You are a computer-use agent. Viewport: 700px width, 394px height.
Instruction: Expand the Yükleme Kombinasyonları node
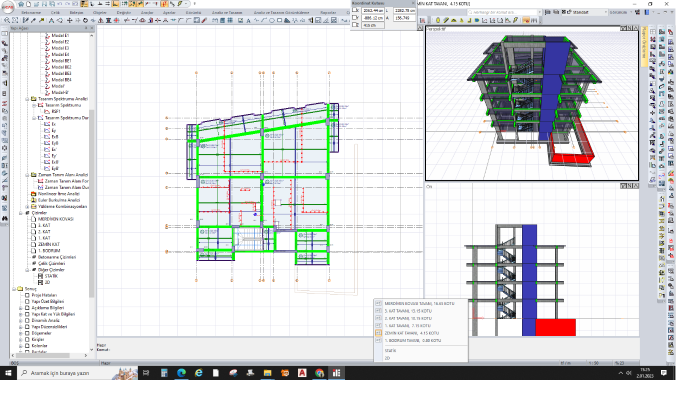click(27, 207)
